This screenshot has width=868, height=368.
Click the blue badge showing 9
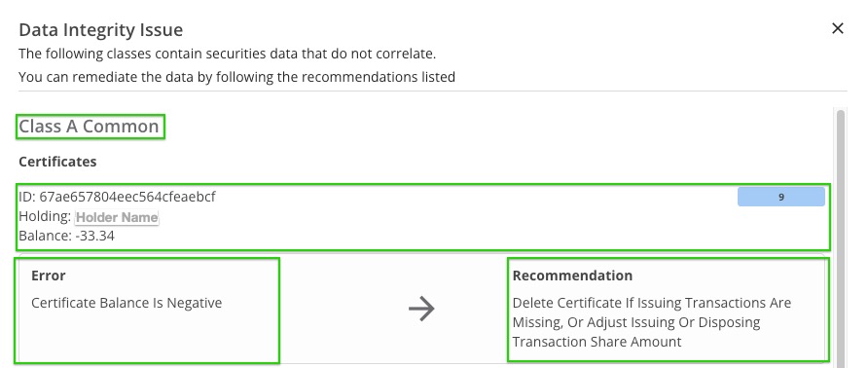point(781,197)
